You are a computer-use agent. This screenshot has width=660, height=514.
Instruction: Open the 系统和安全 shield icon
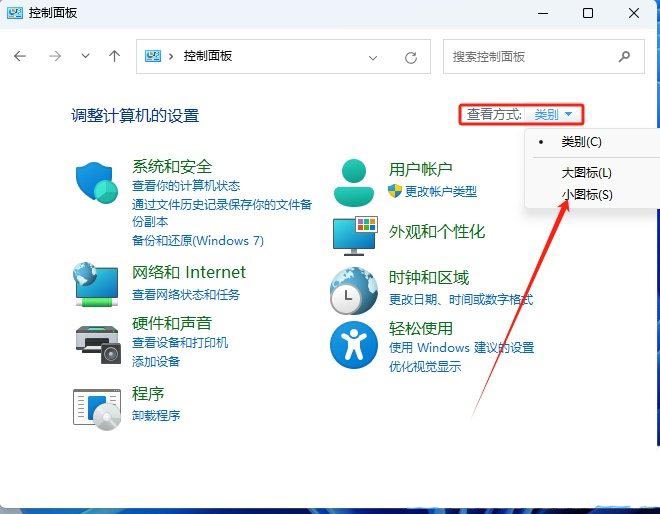click(x=97, y=183)
